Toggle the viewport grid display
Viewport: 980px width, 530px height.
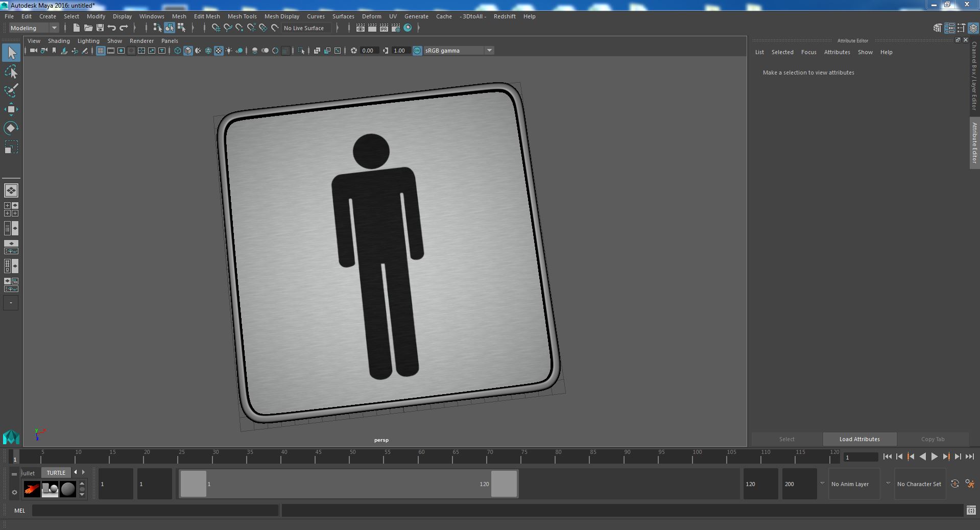[101, 51]
